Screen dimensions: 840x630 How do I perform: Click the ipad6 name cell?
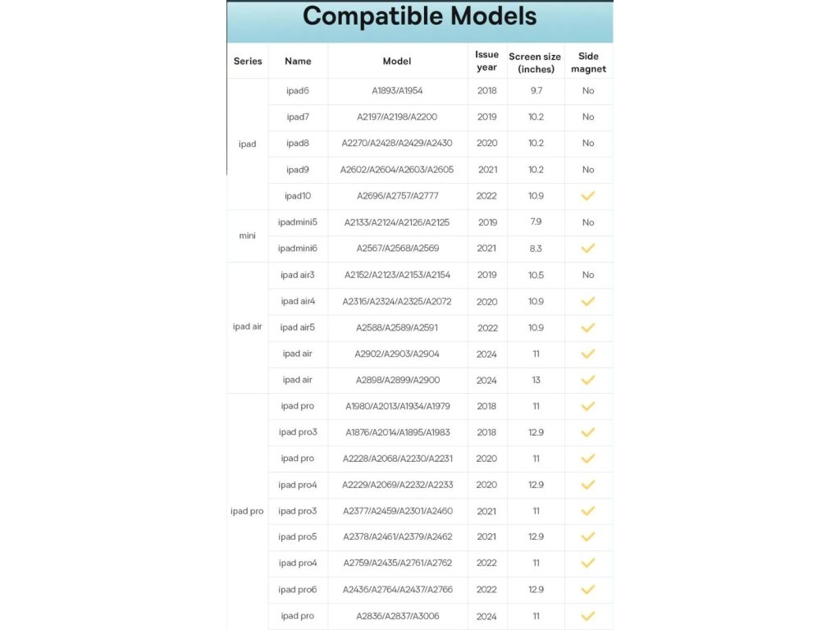point(298,91)
